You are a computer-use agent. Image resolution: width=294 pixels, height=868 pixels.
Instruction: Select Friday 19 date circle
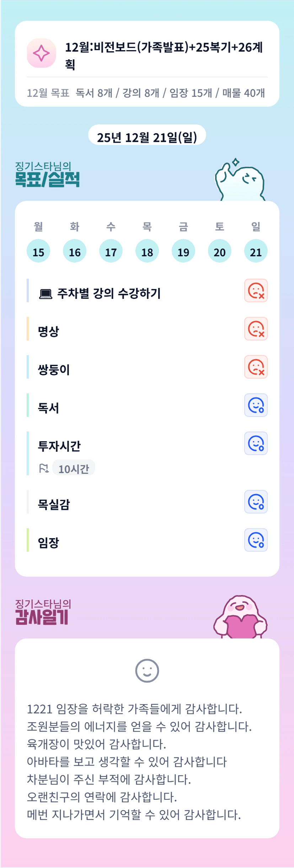183,251
